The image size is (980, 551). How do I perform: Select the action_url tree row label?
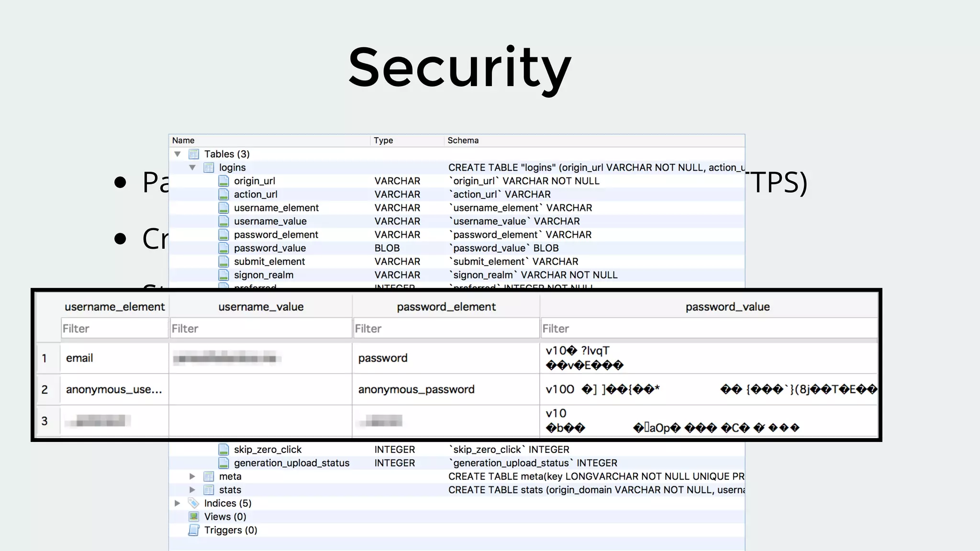tap(256, 195)
